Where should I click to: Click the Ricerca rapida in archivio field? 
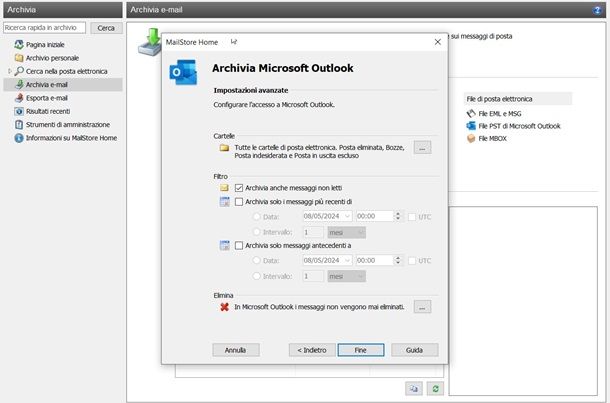coord(44,28)
